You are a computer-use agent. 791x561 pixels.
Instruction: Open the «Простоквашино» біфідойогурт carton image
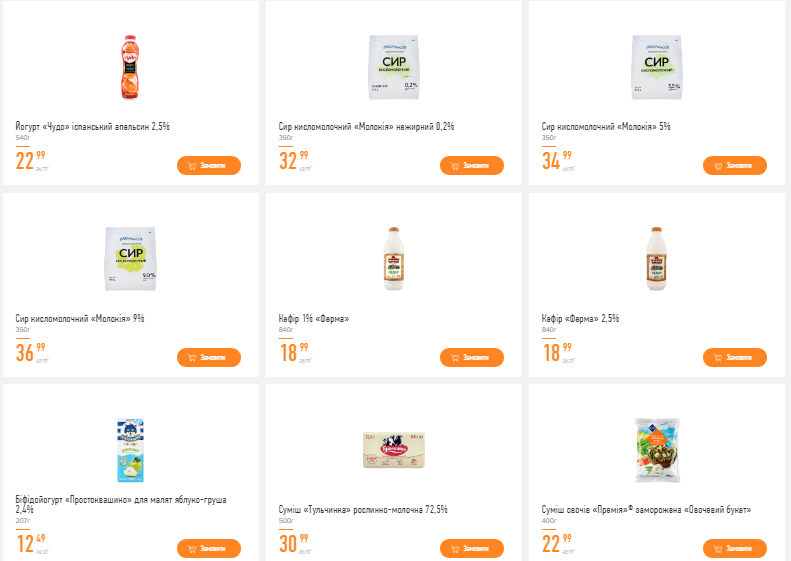(x=130, y=451)
